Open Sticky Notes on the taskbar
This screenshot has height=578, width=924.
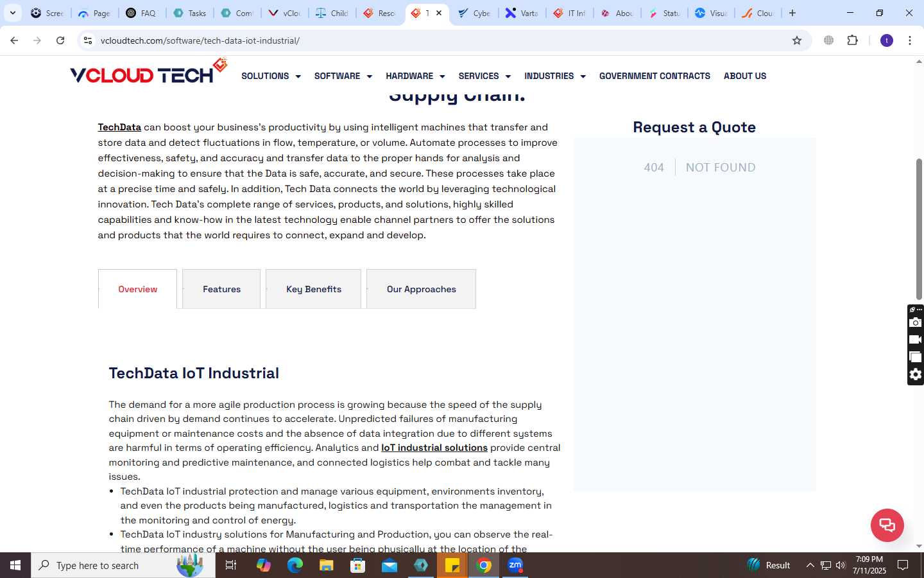452,565
